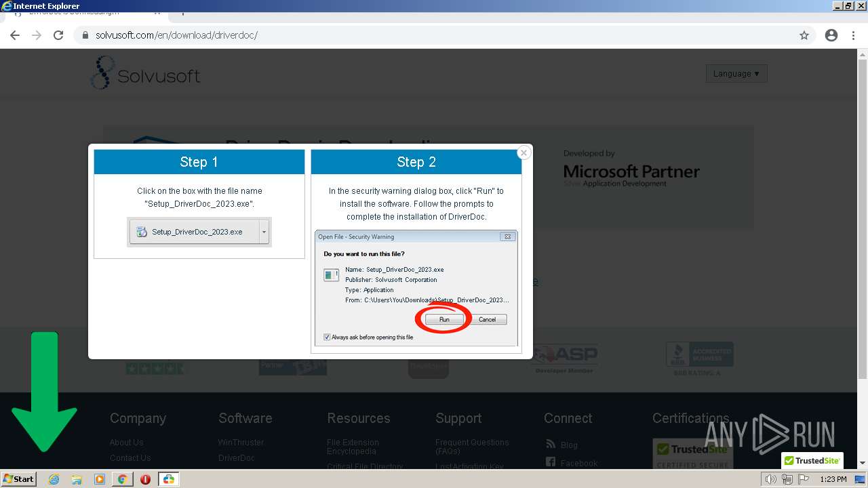Go back with browser back arrow
The width and height of the screenshot is (868, 488).
(x=15, y=35)
